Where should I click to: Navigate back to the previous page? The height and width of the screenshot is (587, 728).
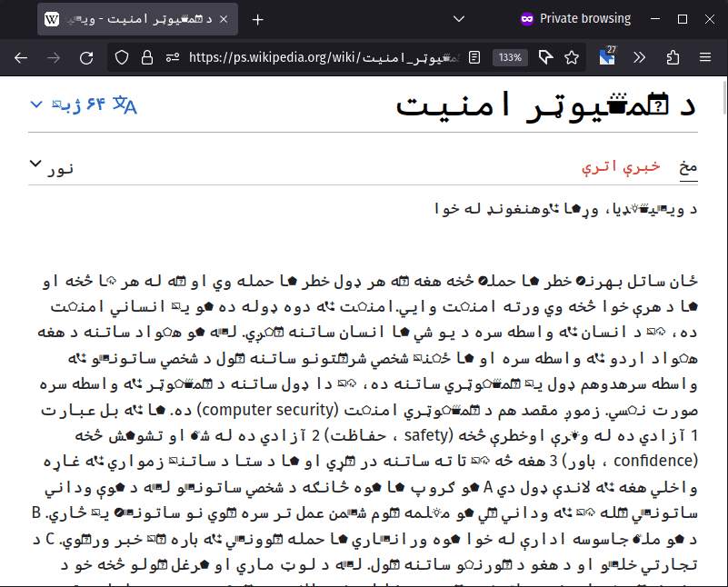coord(21,57)
